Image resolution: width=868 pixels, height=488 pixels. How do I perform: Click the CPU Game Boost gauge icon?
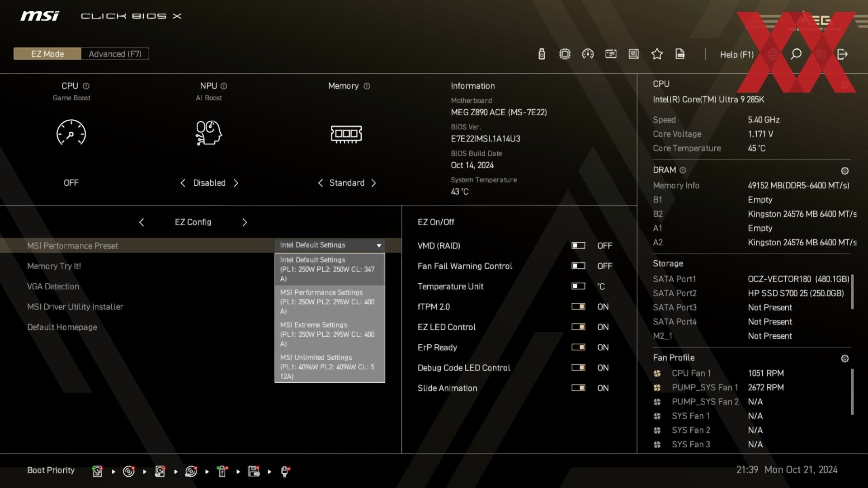click(71, 132)
